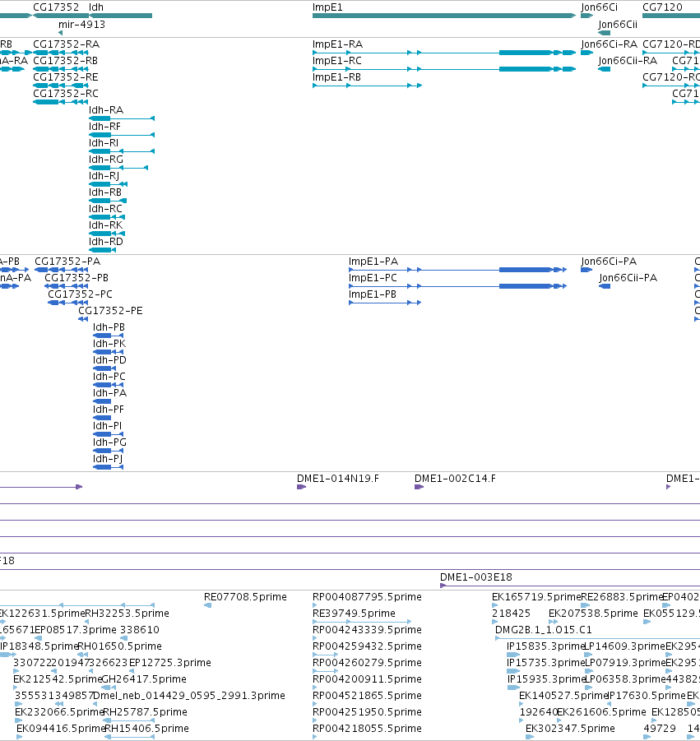700x741 pixels.
Task: Select the Jon66Ci-PA protein label
Action: click(609, 262)
